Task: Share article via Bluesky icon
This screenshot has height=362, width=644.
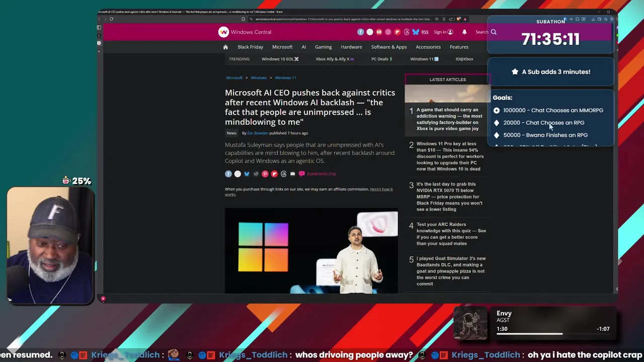Action: (x=247, y=174)
